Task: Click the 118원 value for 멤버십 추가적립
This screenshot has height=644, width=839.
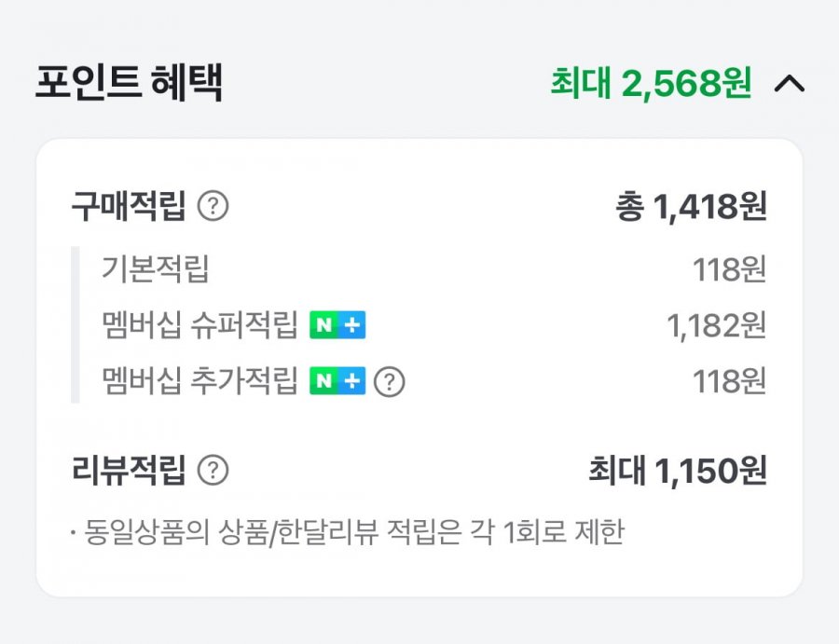Action: click(729, 381)
